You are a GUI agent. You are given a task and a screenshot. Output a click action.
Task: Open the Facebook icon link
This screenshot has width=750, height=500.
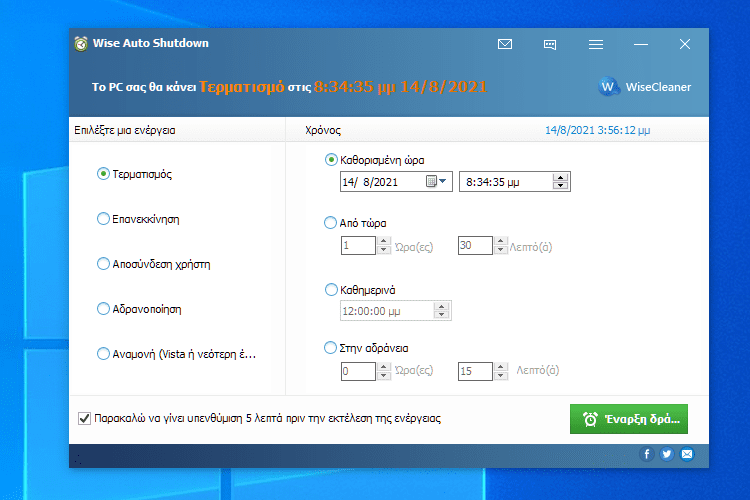click(647, 454)
